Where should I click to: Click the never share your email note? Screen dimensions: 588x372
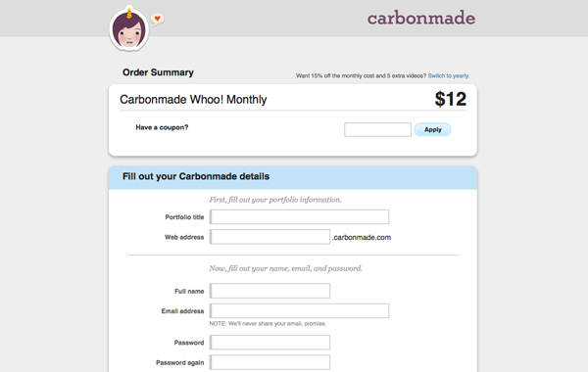click(268, 324)
